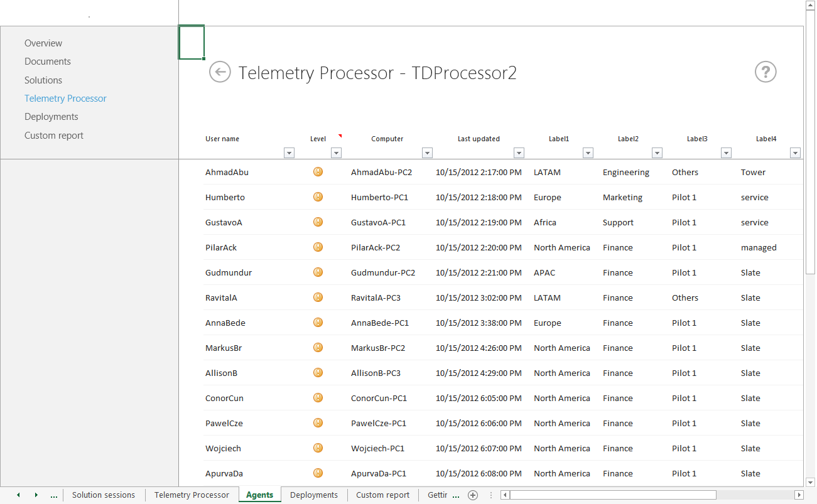Click the warning level icon for AhmadAbu
Viewport: 817px width, 504px height.
point(318,171)
